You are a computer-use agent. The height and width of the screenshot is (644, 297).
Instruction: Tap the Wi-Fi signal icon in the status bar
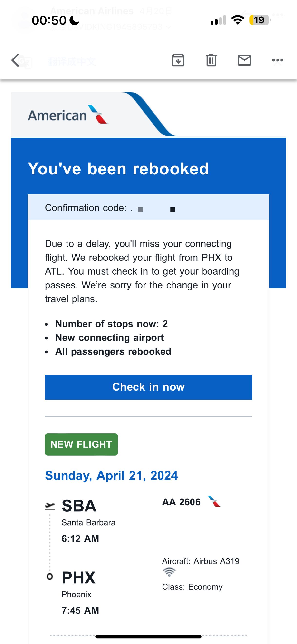click(238, 20)
